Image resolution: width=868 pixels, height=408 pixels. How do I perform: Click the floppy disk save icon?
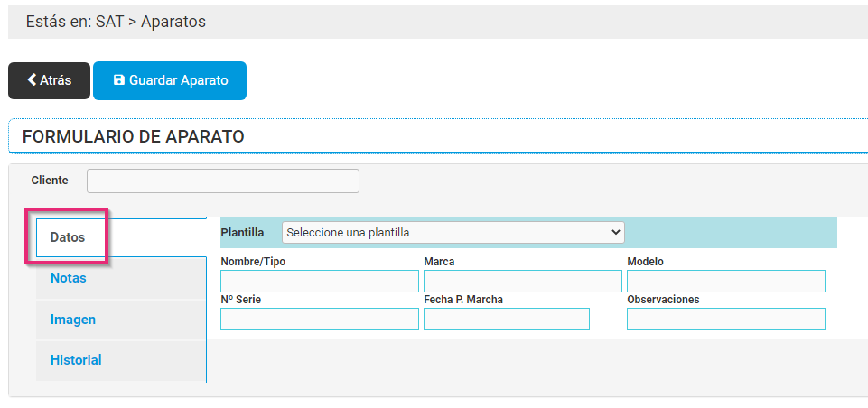point(118,80)
